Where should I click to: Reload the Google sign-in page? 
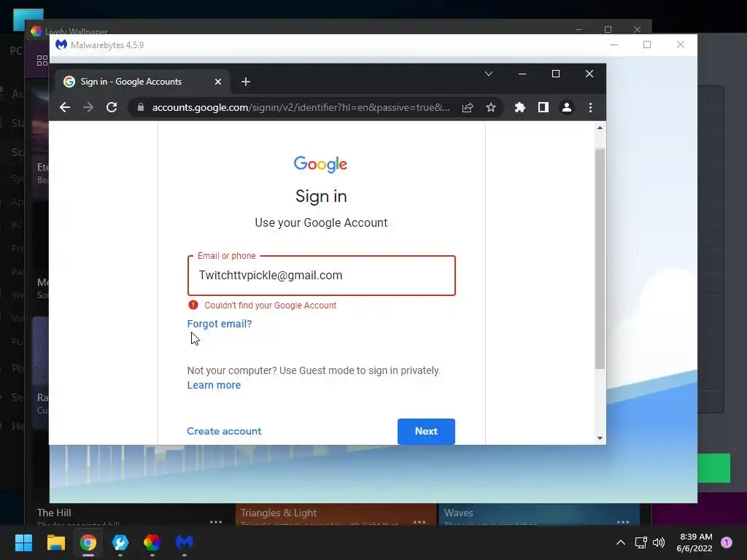coord(112,108)
